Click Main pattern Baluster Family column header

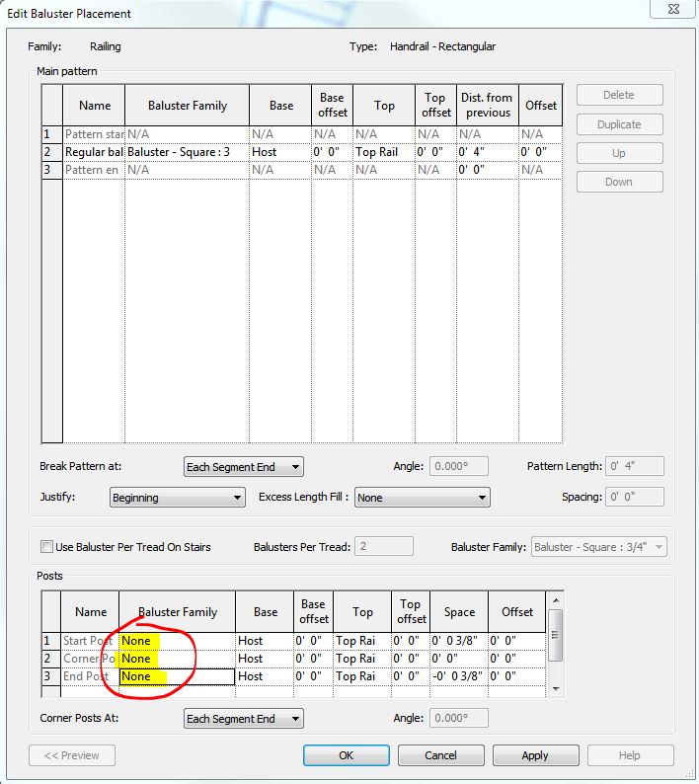(187, 106)
